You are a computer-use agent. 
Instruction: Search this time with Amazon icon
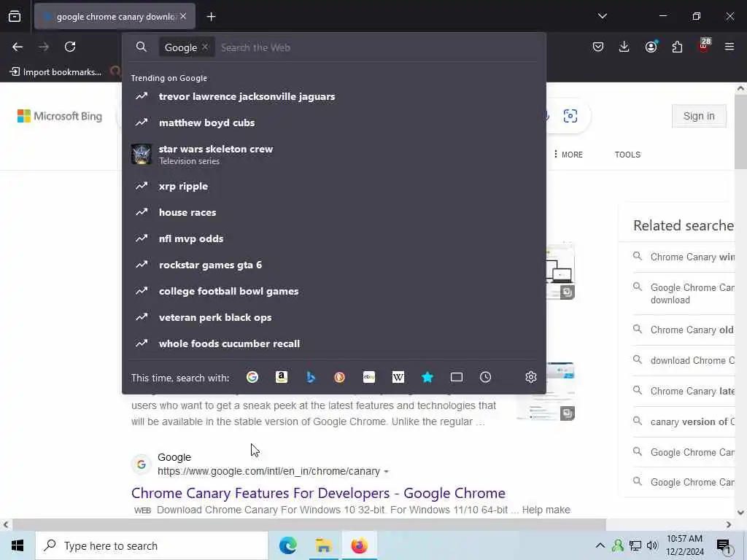tap(282, 377)
